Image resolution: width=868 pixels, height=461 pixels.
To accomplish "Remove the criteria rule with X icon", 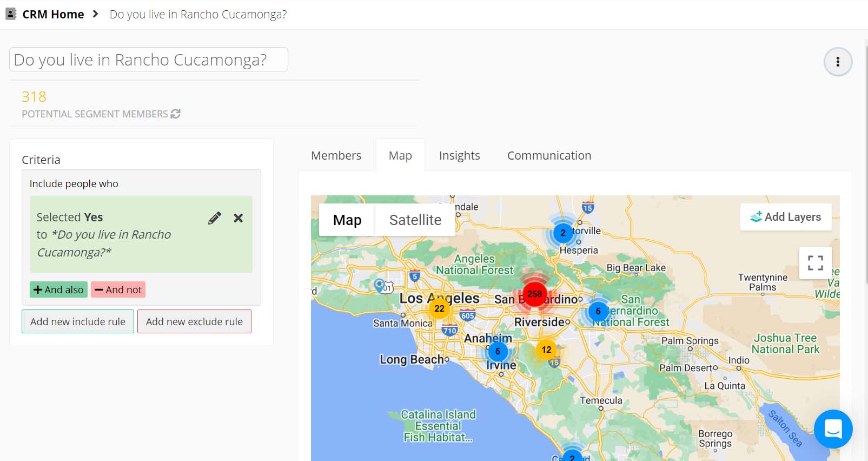I will (x=238, y=218).
